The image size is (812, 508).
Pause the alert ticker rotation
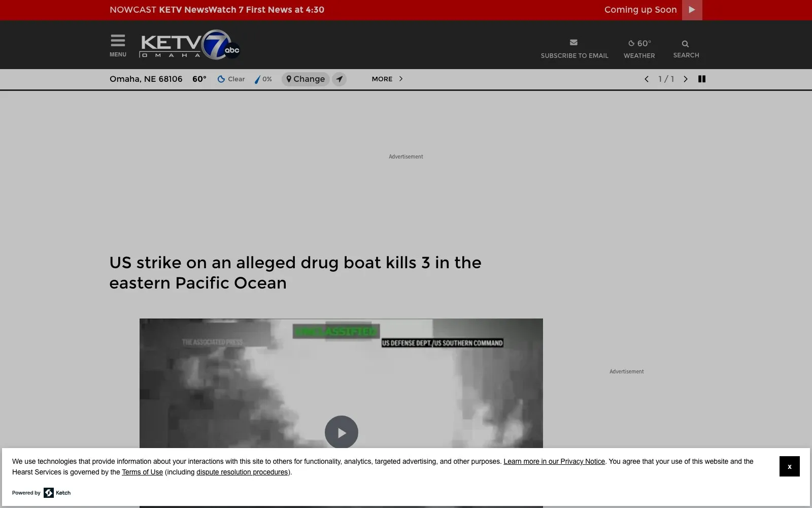pos(702,79)
